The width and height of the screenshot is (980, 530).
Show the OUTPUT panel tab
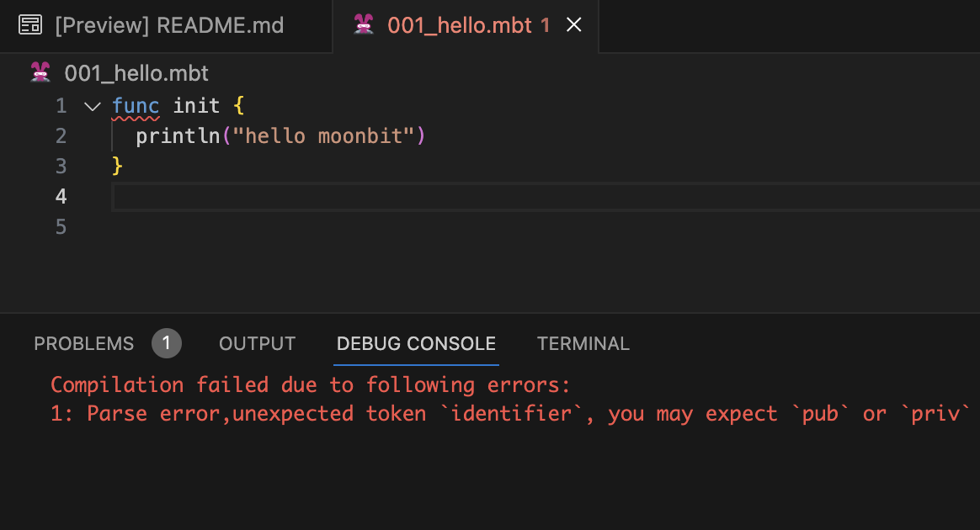pos(257,343)
